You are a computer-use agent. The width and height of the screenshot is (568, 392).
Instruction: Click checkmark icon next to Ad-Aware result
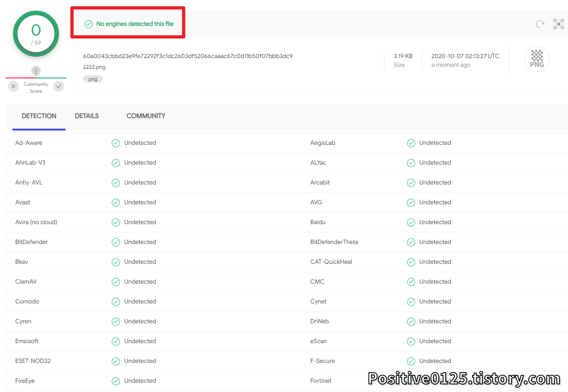click(x=116, y=143)
